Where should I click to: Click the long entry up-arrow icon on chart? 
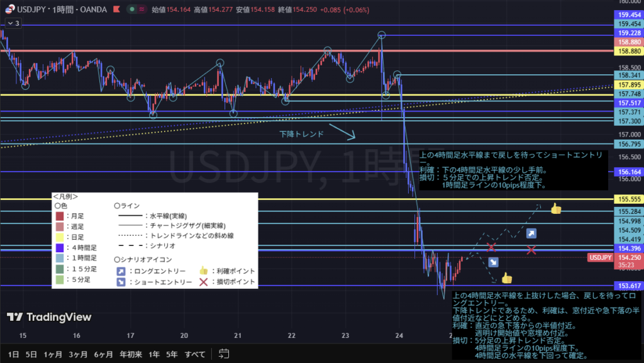(x=531, y=233)
